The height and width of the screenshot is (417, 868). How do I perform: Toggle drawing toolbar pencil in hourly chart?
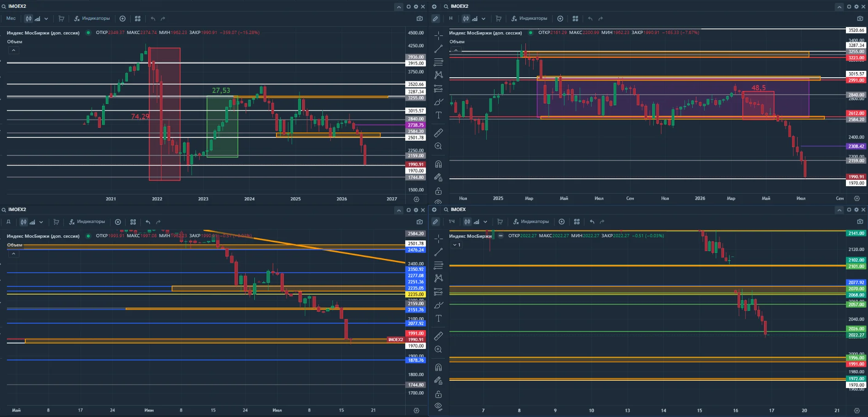[x=435, y=222]
